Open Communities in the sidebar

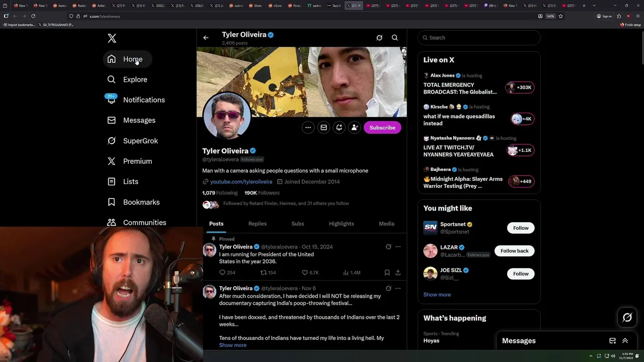[137, 222]
